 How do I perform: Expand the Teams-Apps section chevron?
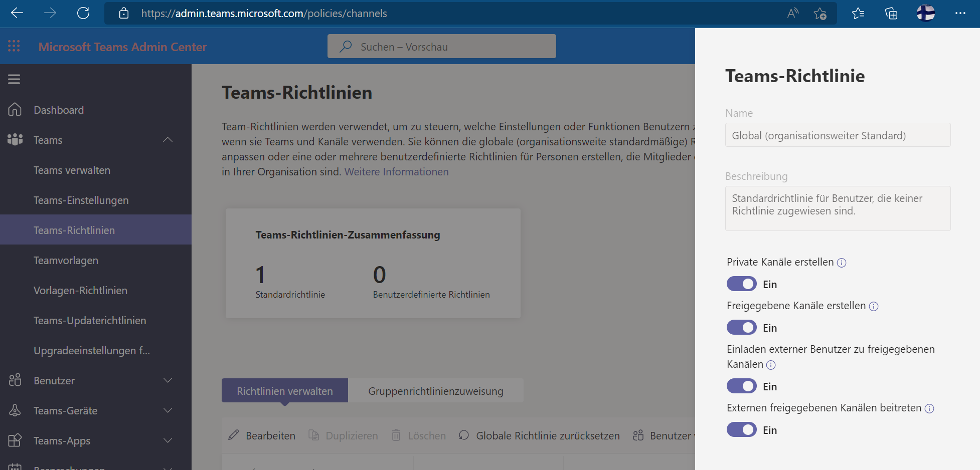coord(168,440)
